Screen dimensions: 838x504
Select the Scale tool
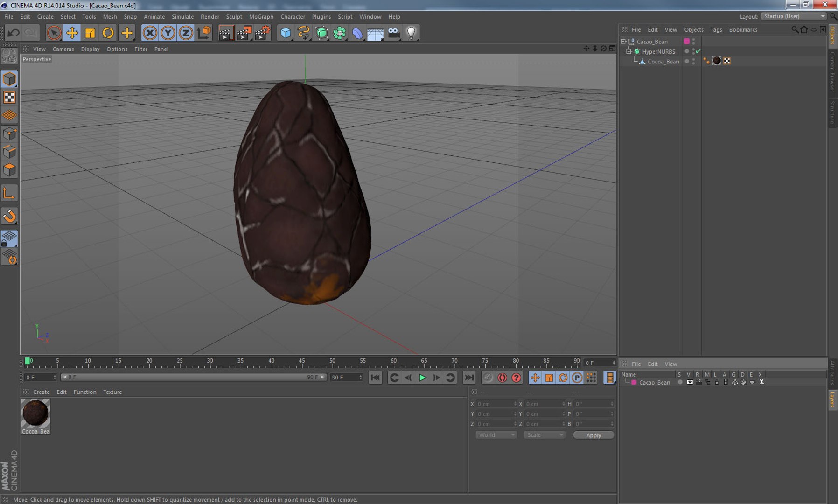[x=90, y=33]
